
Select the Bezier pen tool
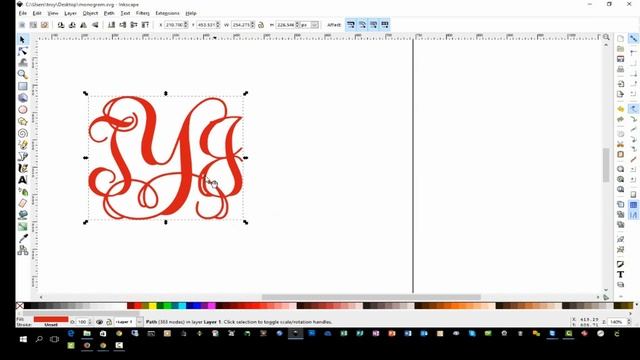(x=22, y=156)
